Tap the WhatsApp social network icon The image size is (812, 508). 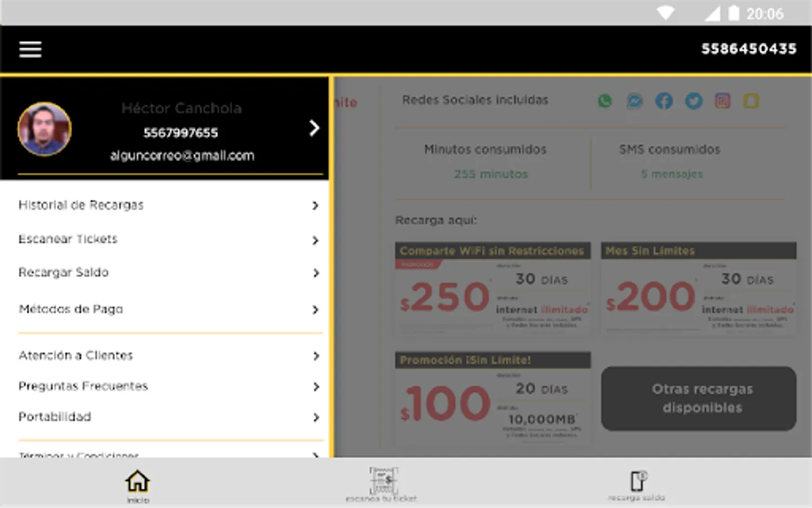tap(604, 101)
